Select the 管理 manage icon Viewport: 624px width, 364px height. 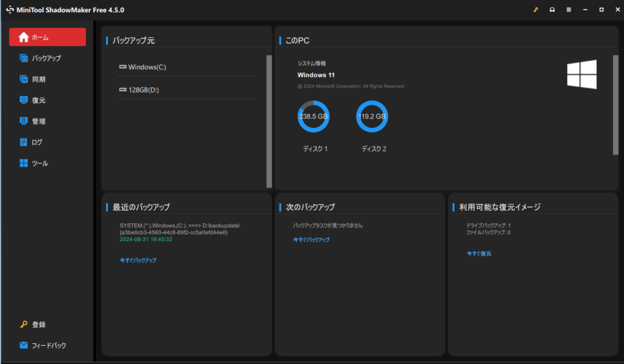point(24,121)
